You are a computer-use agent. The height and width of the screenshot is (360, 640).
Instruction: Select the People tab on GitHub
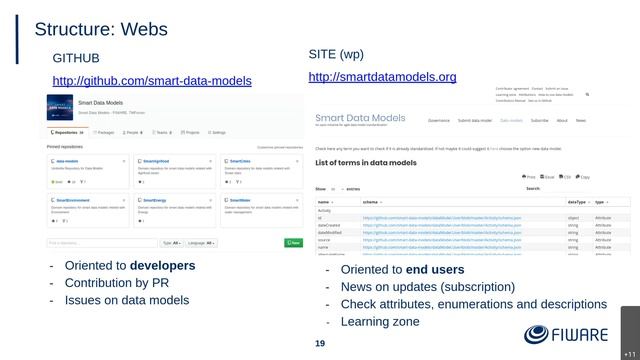133,133
